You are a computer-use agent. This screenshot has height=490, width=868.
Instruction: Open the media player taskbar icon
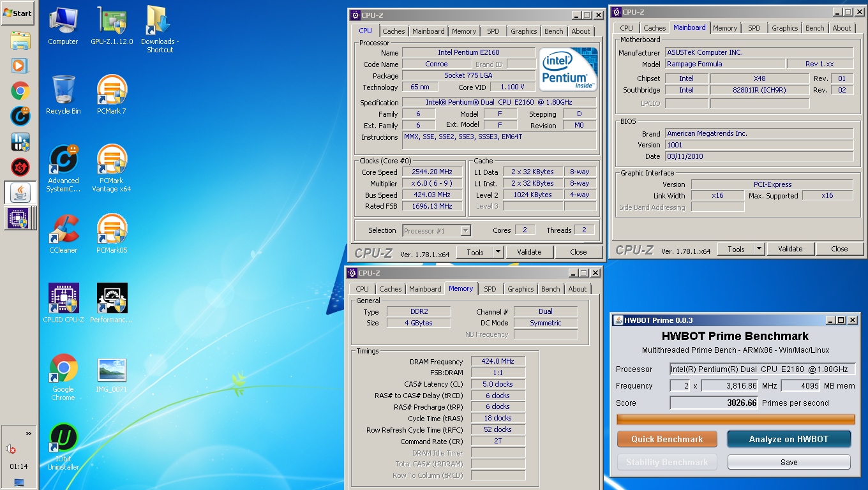[20, 65]
